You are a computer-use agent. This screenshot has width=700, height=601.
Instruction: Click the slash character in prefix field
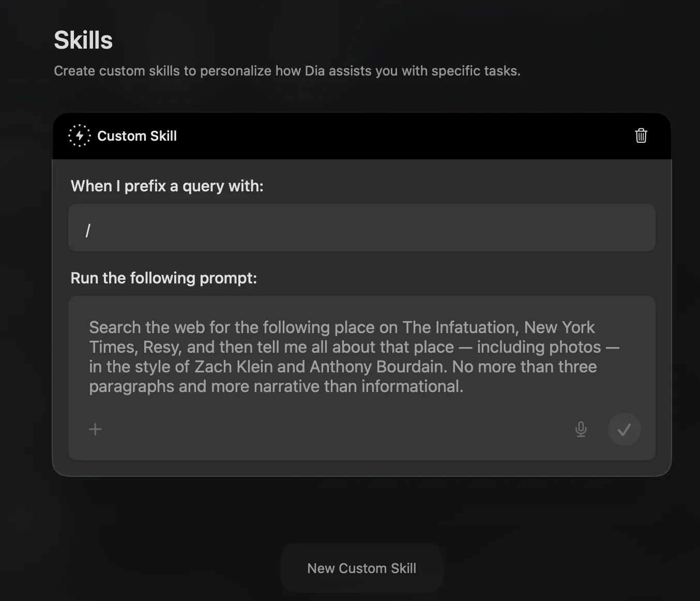(x=88, y=230)
